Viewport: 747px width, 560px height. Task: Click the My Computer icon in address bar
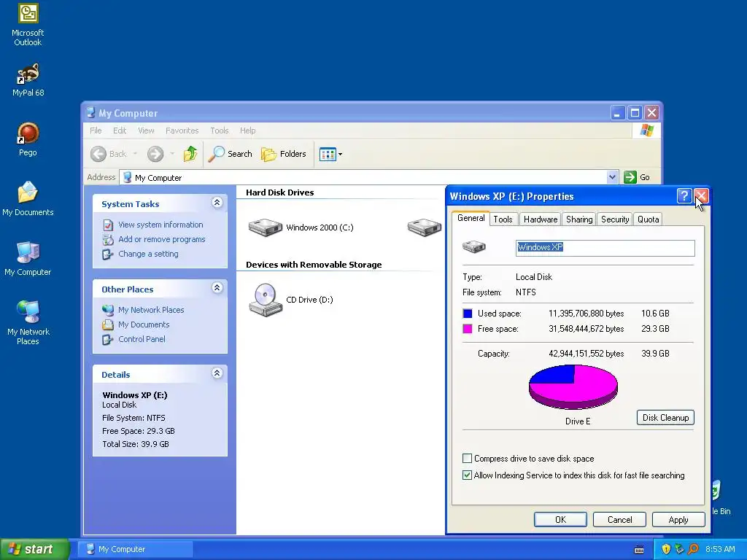[x=127, y=177]
